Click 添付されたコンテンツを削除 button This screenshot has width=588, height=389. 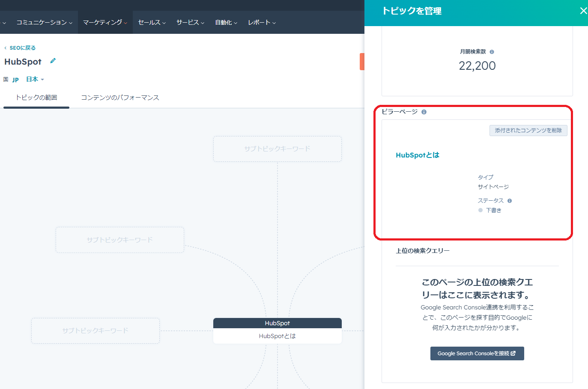528,131
